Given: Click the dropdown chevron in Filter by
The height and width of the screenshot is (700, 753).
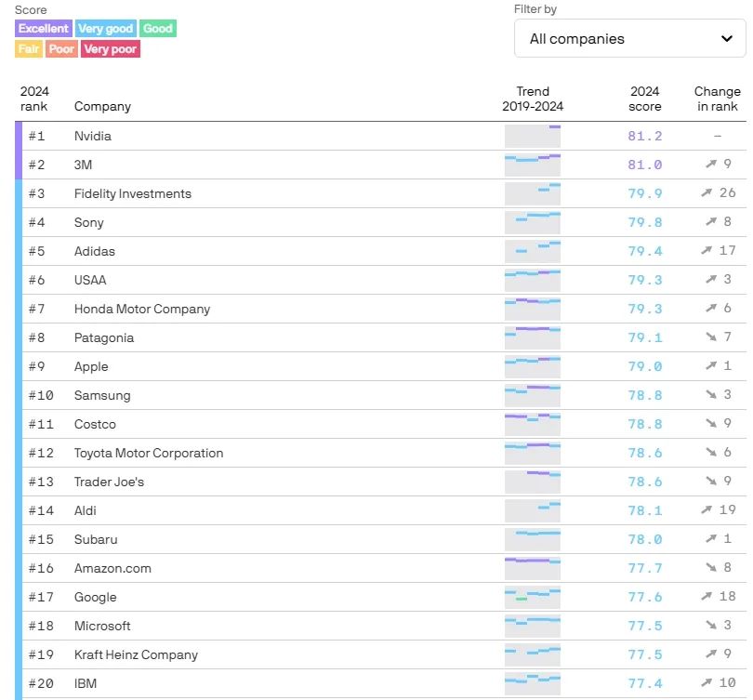Looking at the screenshot, I should 727,38.
